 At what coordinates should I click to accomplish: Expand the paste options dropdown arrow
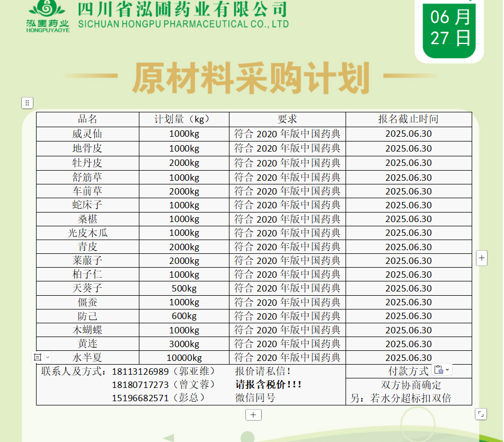tap(447, 370)
